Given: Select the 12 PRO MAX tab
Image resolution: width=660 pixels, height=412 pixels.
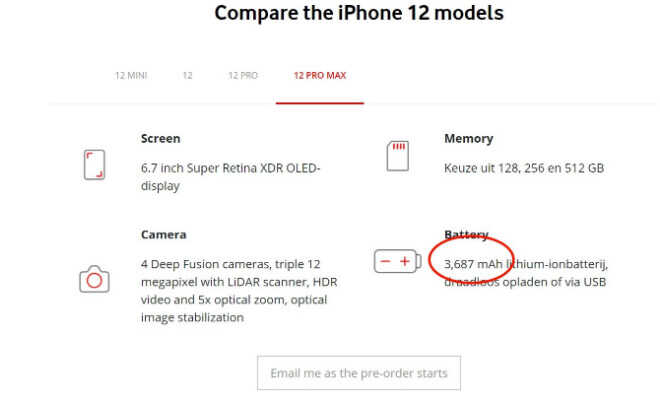Looking at the screenshot, I should click(320, 75).
